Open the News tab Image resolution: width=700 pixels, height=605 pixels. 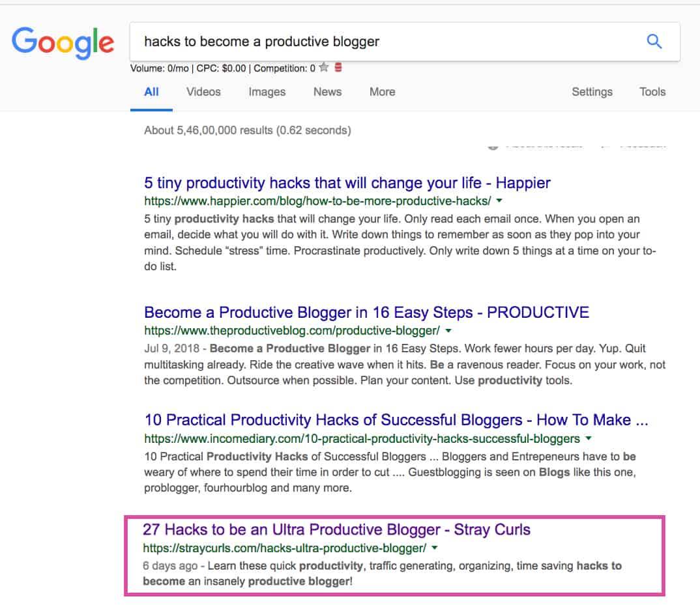[327, 92]
